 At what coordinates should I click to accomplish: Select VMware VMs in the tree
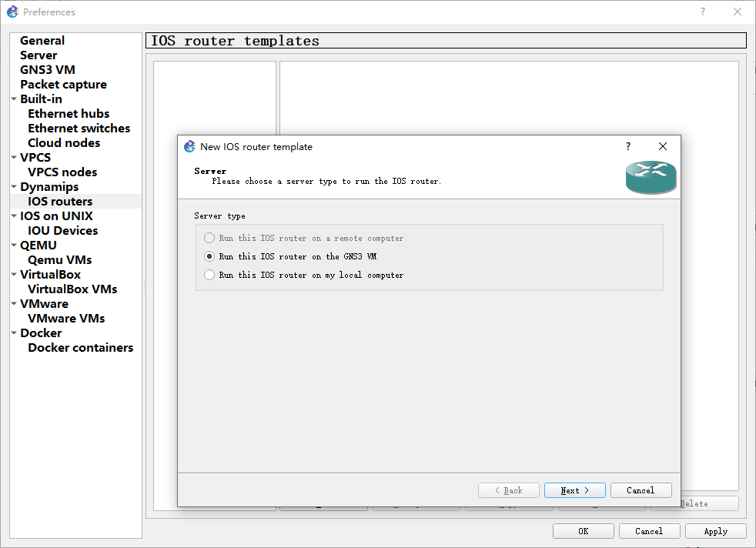[66, 318]
